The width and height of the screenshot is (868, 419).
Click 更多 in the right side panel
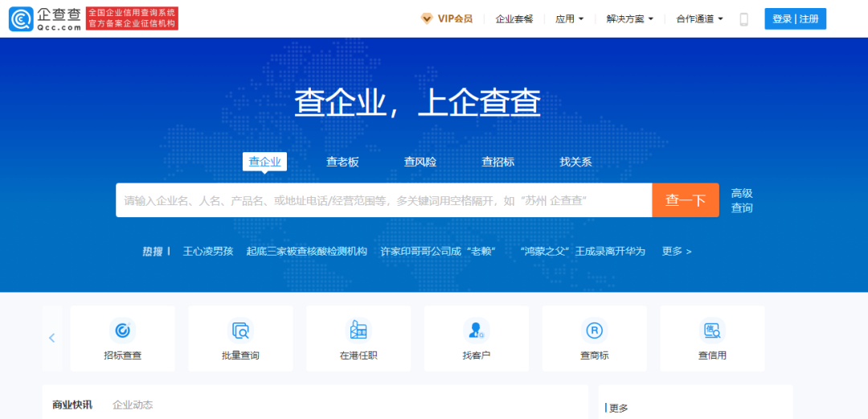[x=619, y=408]
